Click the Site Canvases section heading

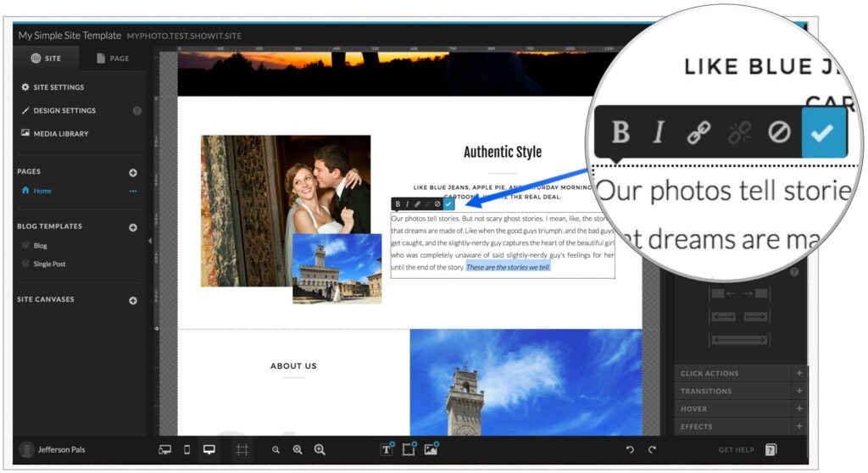click(x=46, y=299)
